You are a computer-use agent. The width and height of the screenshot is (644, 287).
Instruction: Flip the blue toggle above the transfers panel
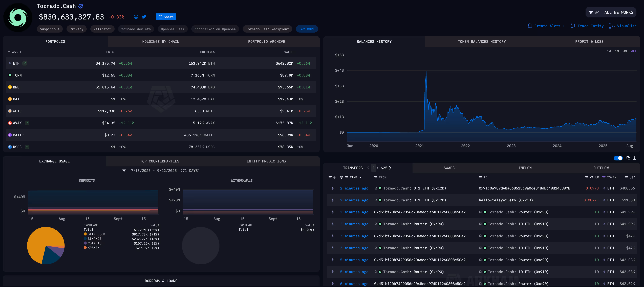pos(618,158)
